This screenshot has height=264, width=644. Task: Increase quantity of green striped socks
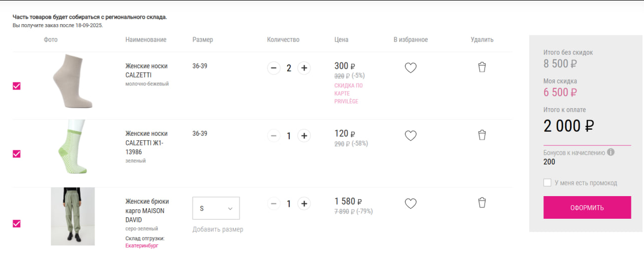tap(304, 136)
